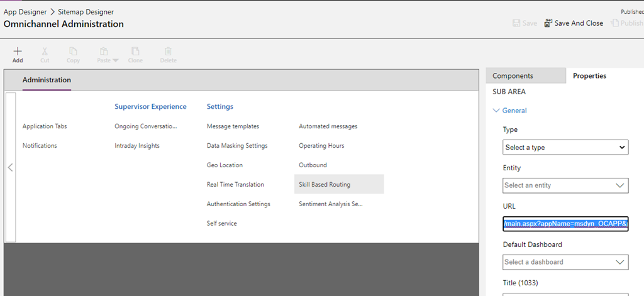
Task: Select the Administration area tab
Action: coord(47,80)
